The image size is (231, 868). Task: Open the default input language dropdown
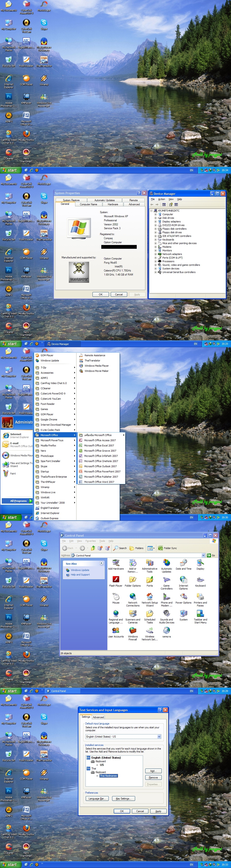159,737
